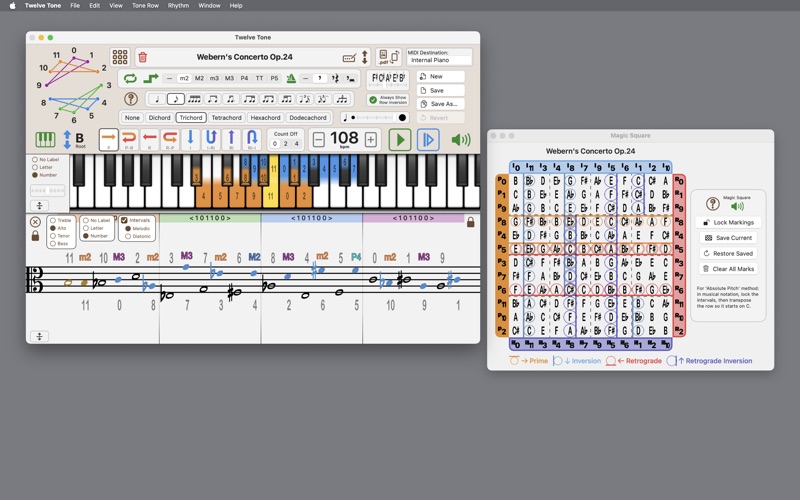Click the piano keyboard resize expander button
Image resolution: width=800 pixels, height=500 pixels.
click(x=39, y=206)
